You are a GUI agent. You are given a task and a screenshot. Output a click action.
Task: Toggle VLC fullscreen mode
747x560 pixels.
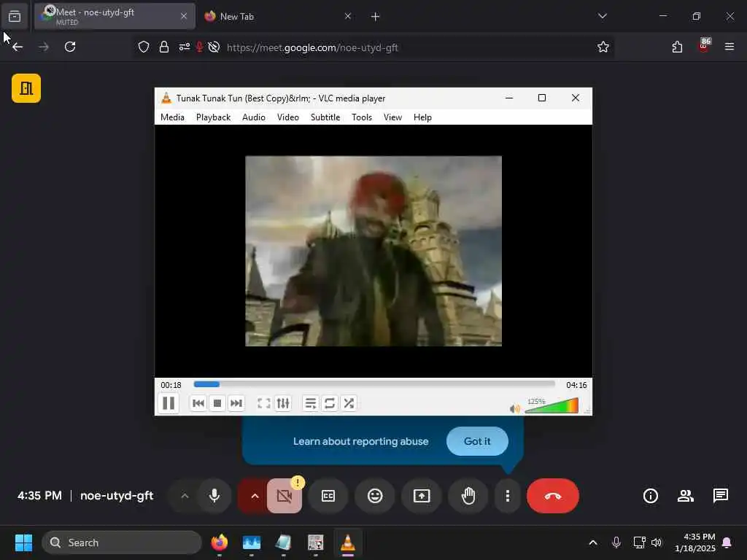[x=264, y=403]
